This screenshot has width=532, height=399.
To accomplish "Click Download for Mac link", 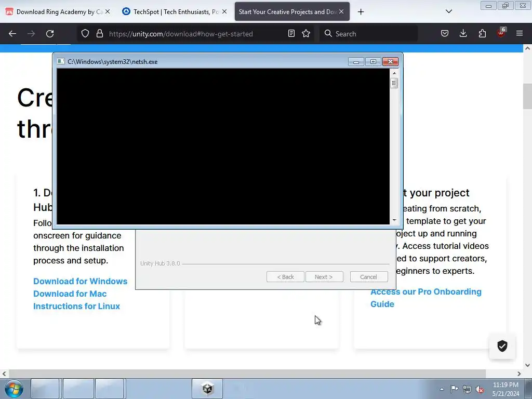I will pyautogui.click(x=70, y=294).
